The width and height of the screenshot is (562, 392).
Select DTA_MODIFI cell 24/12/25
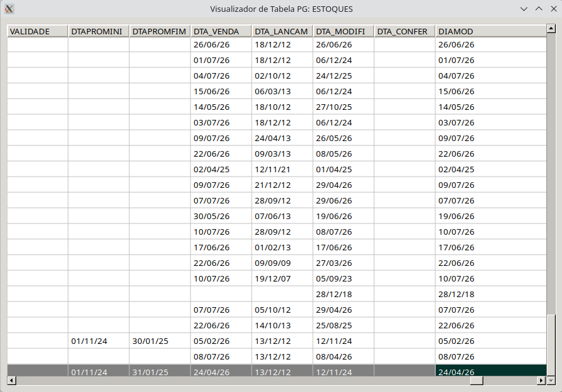(343, 76)
